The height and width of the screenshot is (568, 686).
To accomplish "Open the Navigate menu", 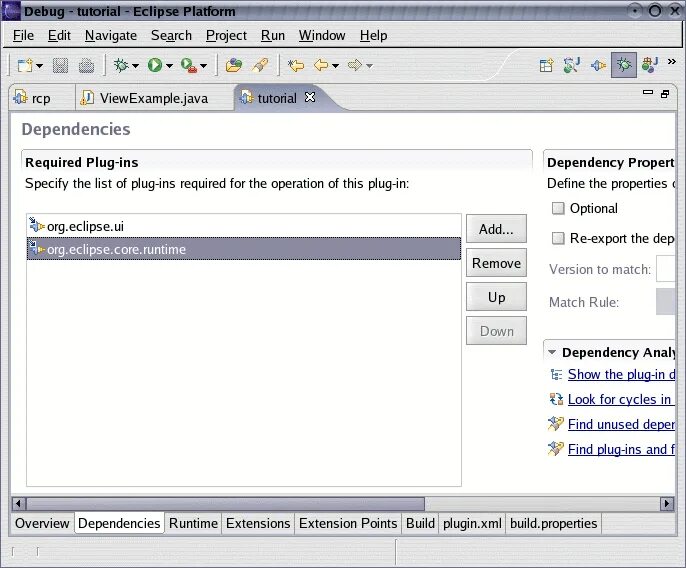I will tap(111, 35).
